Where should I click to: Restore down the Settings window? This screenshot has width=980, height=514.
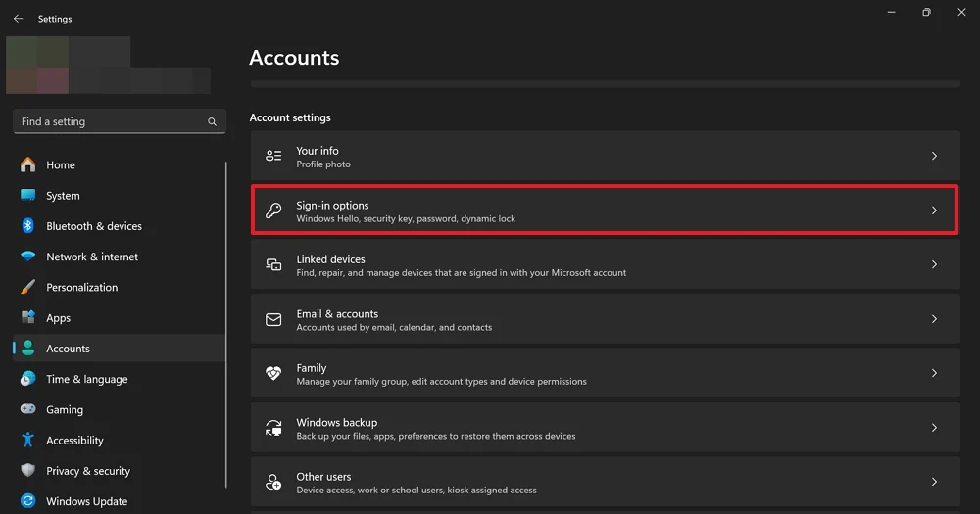pyautogui.click(x=926, y=12)
